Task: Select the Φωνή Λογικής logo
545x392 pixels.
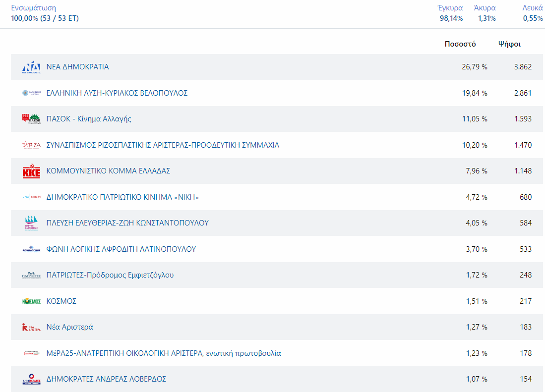Action: tap(31, 249)
